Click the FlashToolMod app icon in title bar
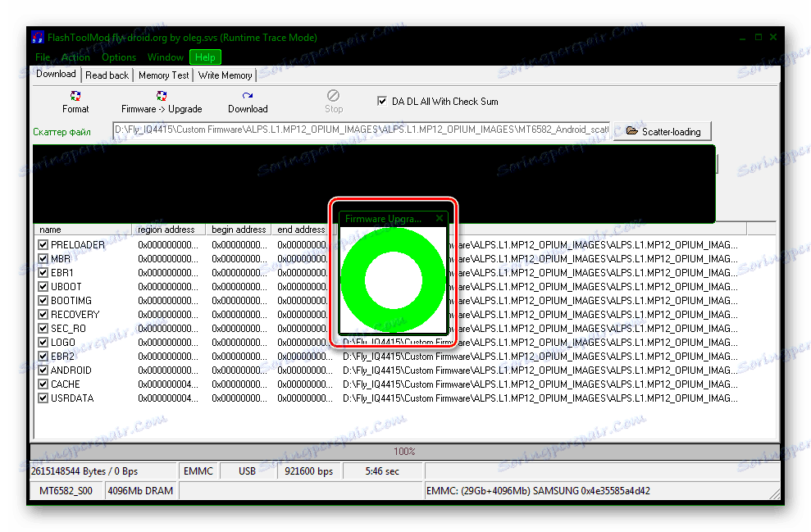Image resolution: width=811 pixels, height=532 pixels. 38,37
